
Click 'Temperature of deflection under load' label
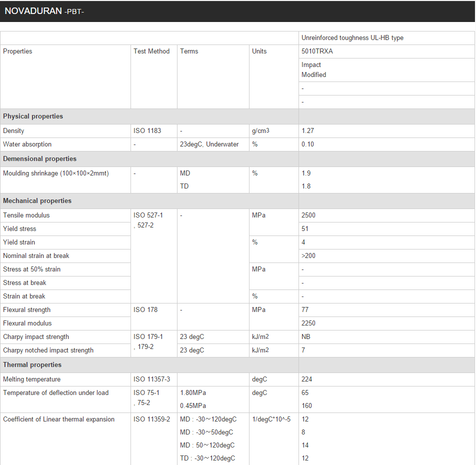pos(56,393)
